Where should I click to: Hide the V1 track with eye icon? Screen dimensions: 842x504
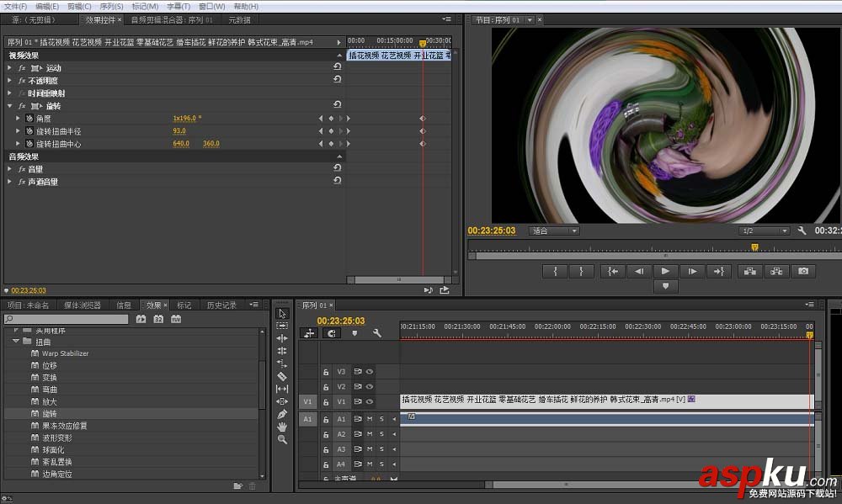[370, 402]
